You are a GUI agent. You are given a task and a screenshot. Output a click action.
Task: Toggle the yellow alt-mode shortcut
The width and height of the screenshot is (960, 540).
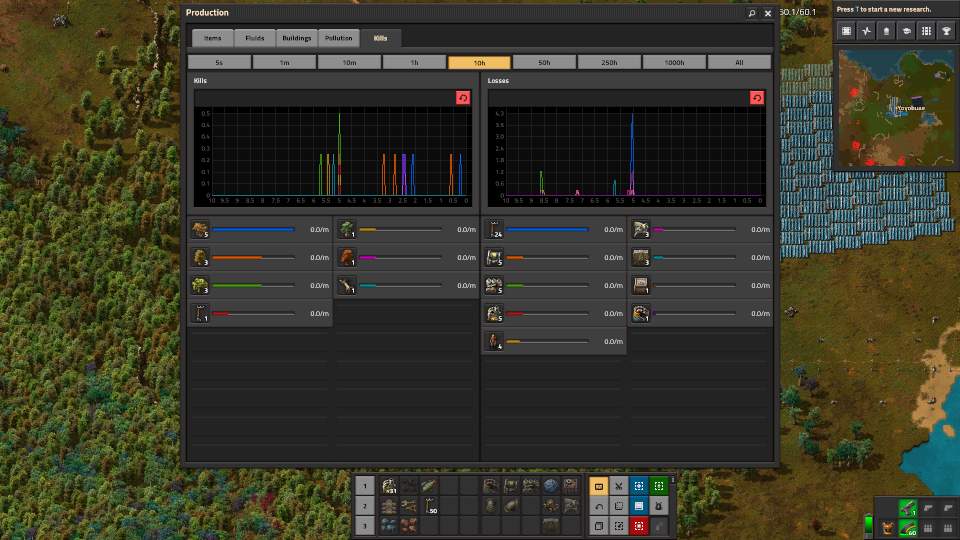click(x=599, y=486)
